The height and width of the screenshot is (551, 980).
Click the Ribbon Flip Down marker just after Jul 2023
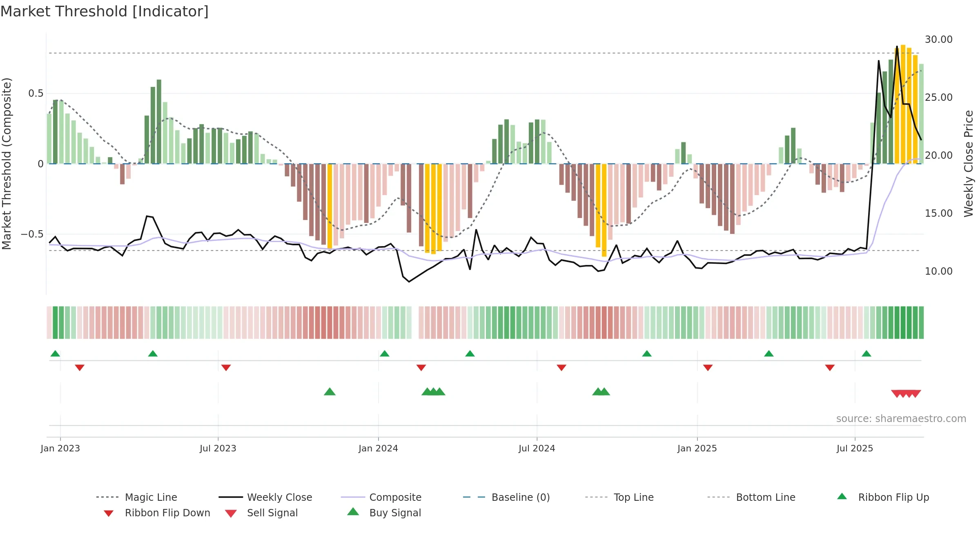click(x=226, y=368)
